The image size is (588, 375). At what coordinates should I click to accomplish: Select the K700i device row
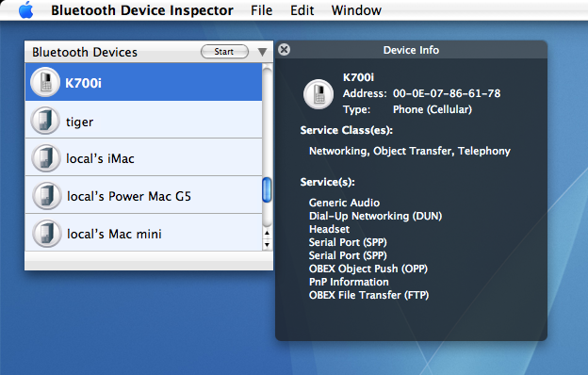coord(143,82)
